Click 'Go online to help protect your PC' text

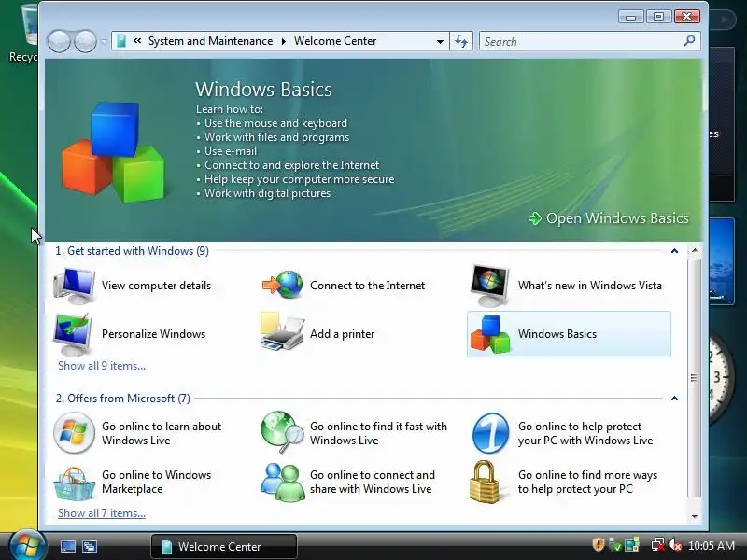(x=585, y=433)
